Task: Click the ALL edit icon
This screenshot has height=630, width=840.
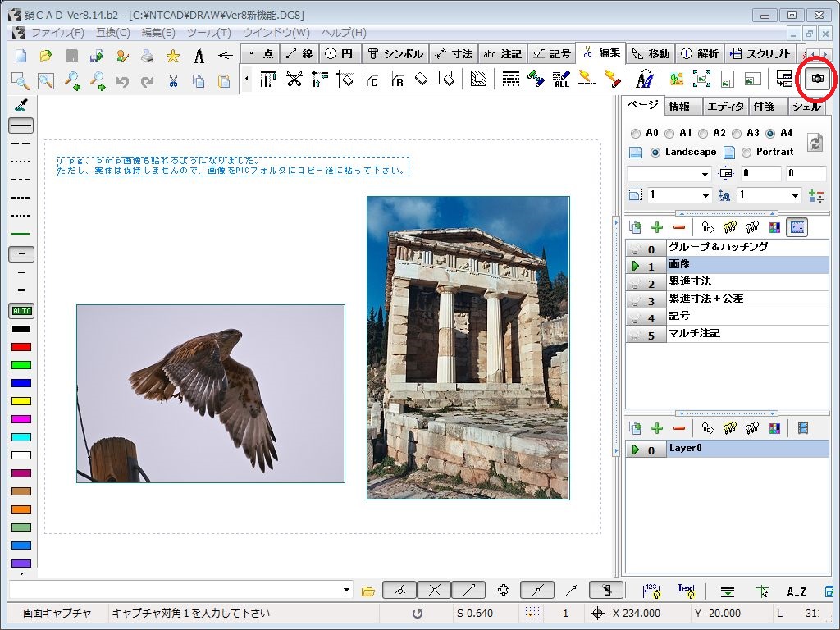Action: pyautogui.click(x=561, y=80)
